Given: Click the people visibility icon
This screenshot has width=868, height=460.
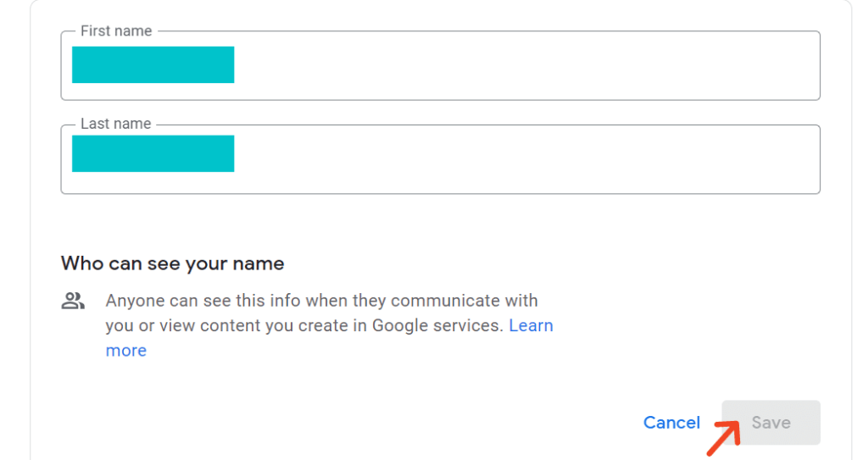Looking at the screenshot, I should 73,301.
